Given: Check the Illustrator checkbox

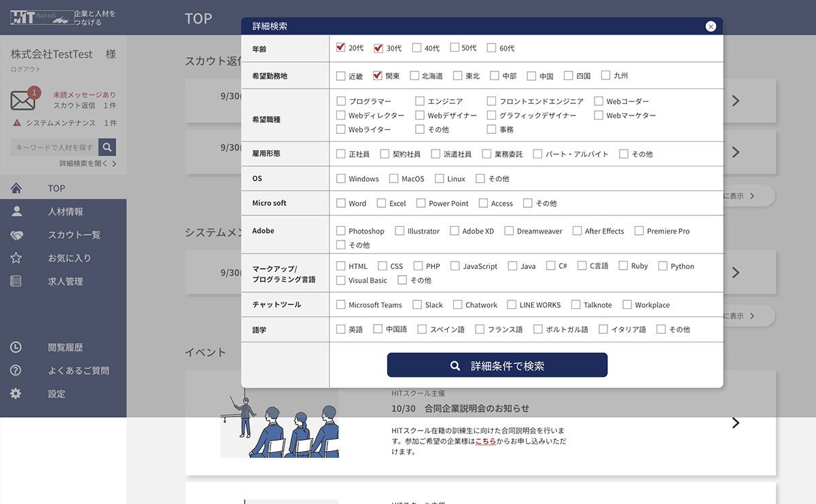Looking at the screenshot, I should click(x=400, y=231).
